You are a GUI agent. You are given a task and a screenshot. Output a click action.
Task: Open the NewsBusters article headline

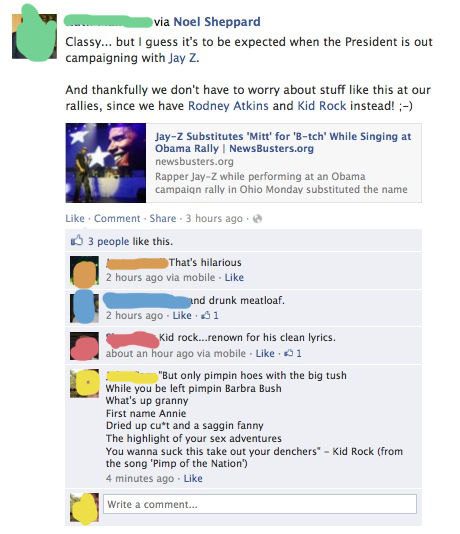point(283,142)
